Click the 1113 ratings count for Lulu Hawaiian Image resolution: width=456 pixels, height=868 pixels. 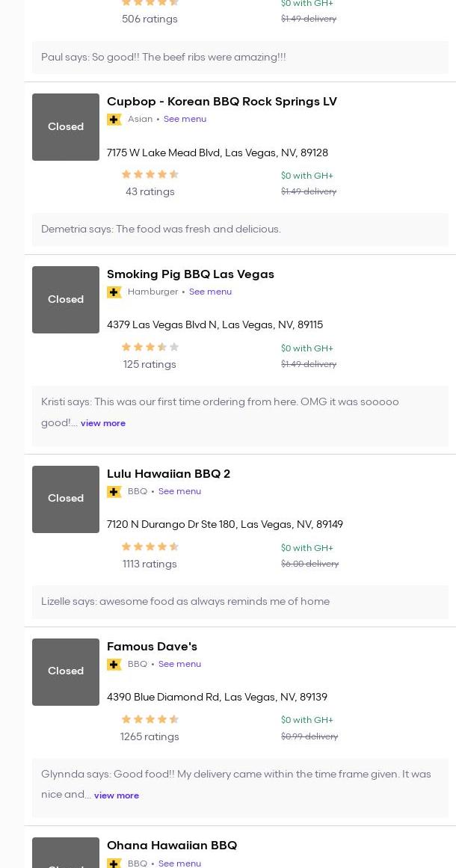[x=150, y=564]
